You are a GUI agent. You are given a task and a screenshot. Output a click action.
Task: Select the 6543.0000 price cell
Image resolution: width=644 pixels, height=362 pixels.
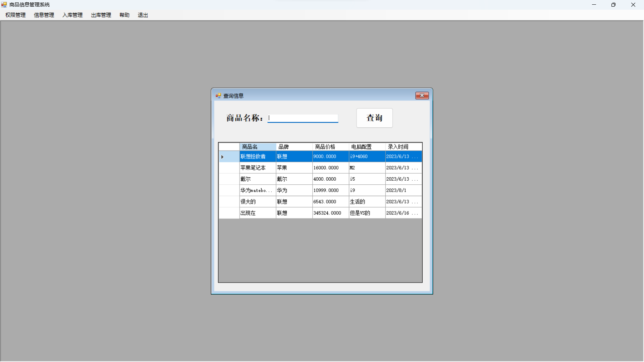tap(331, 202)
